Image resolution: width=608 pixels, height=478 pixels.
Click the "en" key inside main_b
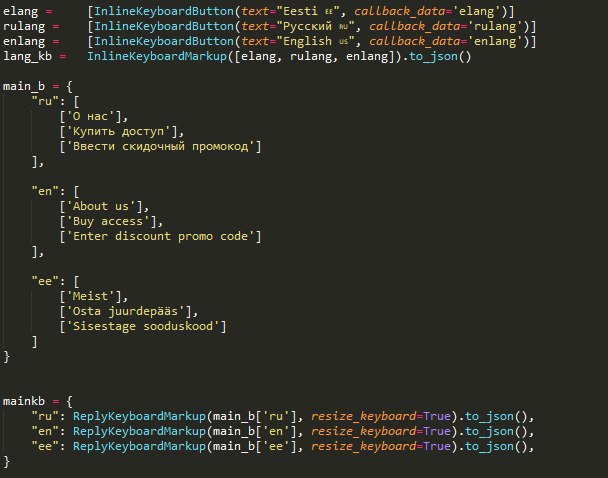click(x=42, y=192)
